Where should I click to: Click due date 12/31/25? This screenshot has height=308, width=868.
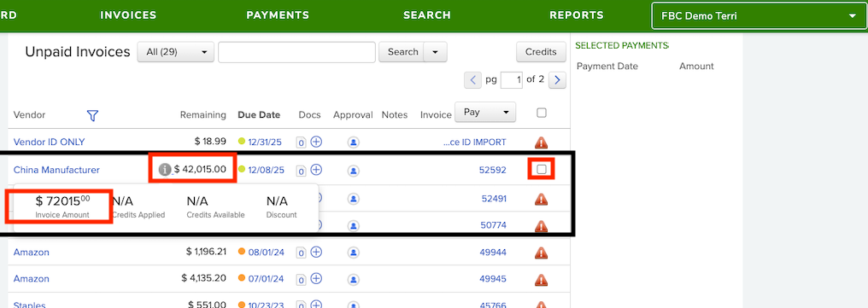point(265,142)
